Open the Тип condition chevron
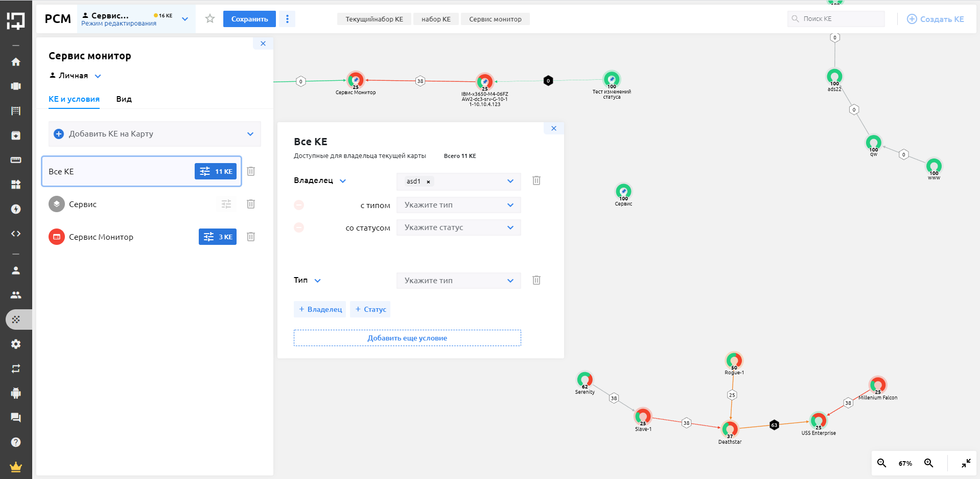This screenshot has height=479, width=980. pos(318,281)
